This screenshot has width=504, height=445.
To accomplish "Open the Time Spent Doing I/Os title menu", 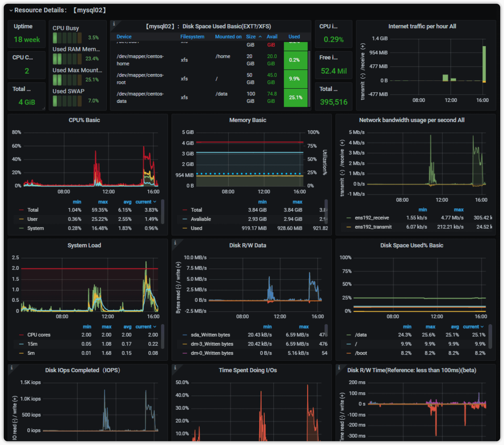I will pos(248,370).
